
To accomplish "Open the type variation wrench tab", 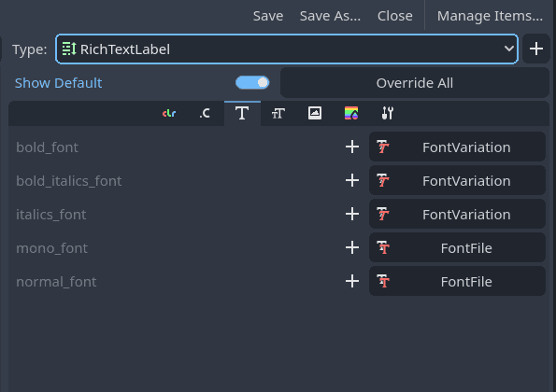I will coord(388,113).
